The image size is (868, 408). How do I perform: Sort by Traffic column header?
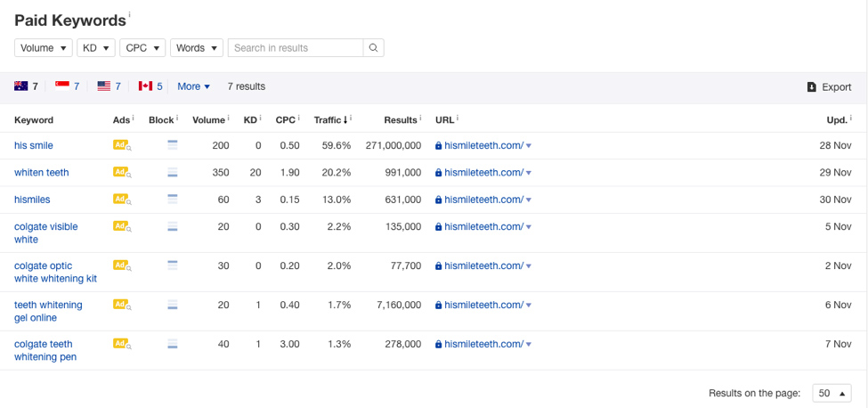tap(330, 120)
